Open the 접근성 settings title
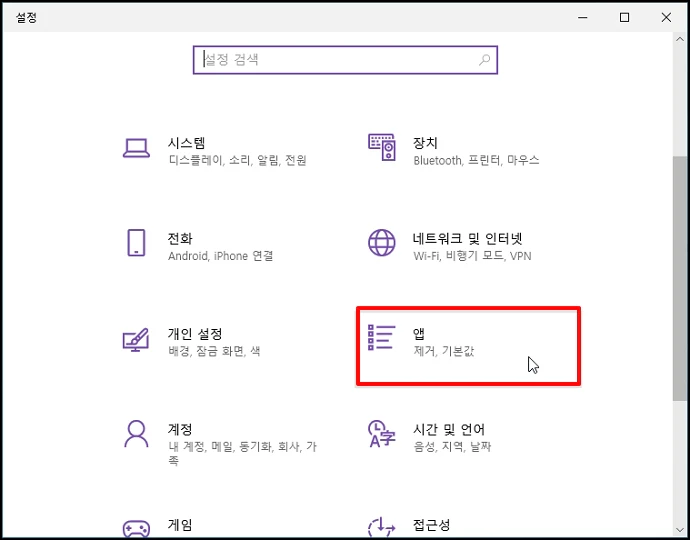This screenshot has height=540, width=690. tap(432, 525)
